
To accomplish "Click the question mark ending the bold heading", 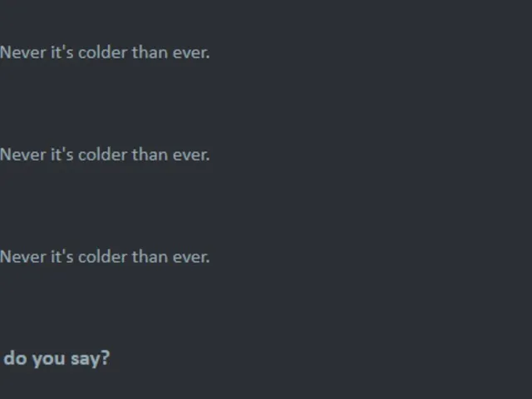I will click(106, 357).
